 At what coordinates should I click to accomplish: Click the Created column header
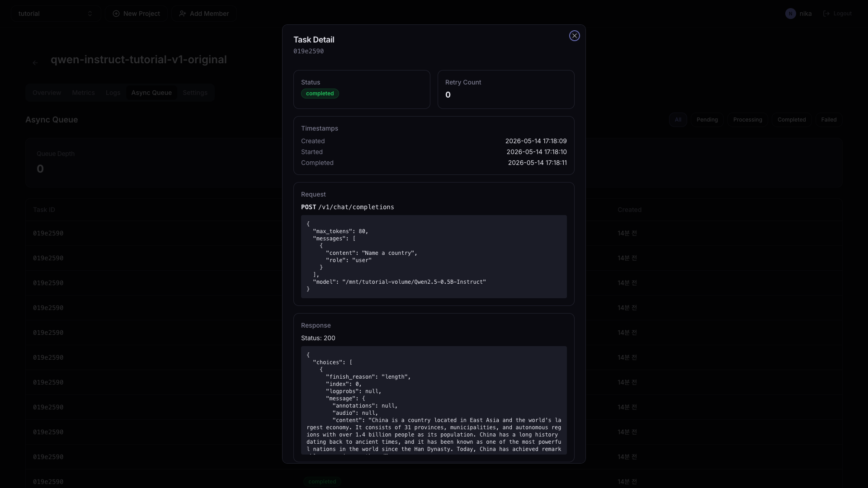[629, 210]
